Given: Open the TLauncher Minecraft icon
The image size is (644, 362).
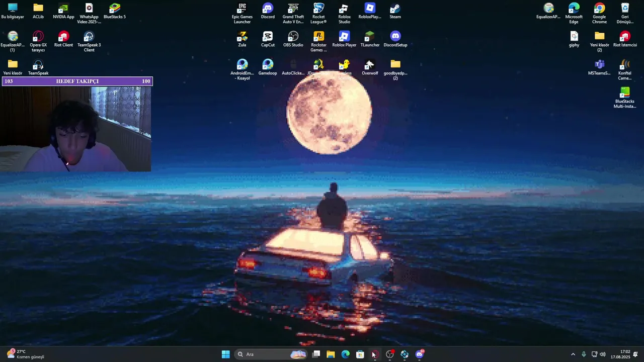Looking at the screenshot, I should coord(370,39).
